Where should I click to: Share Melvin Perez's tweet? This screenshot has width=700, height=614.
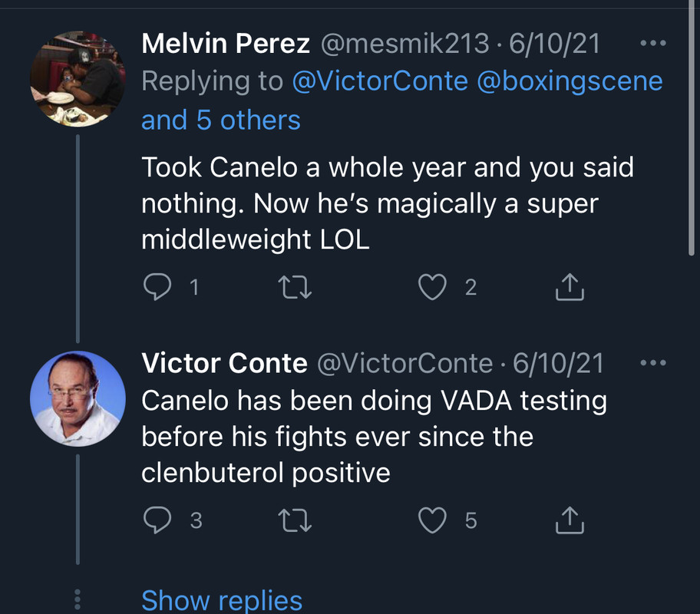[x=570, y=287]
